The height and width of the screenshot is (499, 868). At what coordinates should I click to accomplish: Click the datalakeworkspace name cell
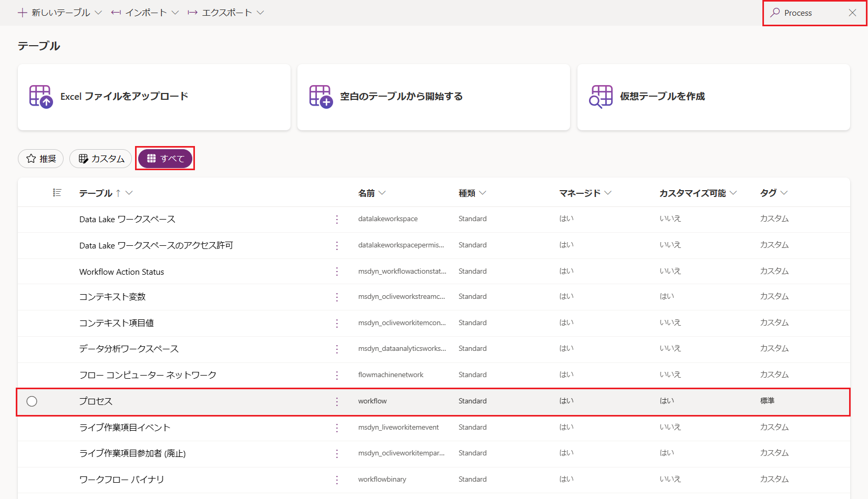coord(388,219)
